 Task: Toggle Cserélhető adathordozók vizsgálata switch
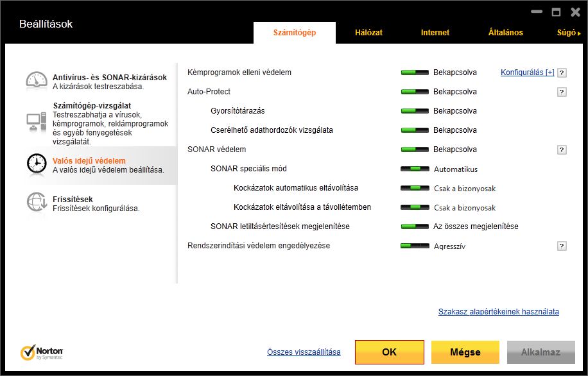coord(415,130)
